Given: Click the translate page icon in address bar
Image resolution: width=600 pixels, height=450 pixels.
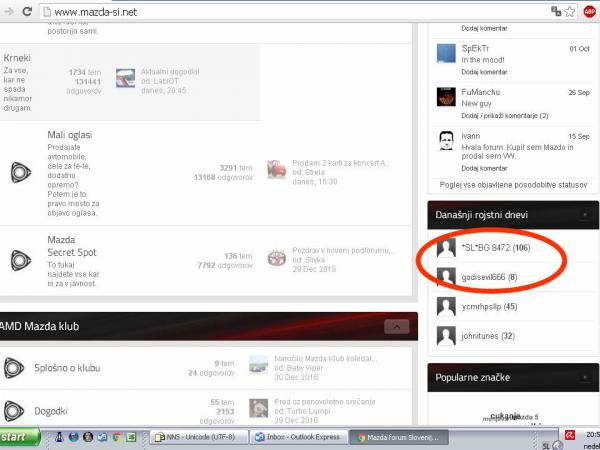Looking at the screenshot, I should coord(554,13).
